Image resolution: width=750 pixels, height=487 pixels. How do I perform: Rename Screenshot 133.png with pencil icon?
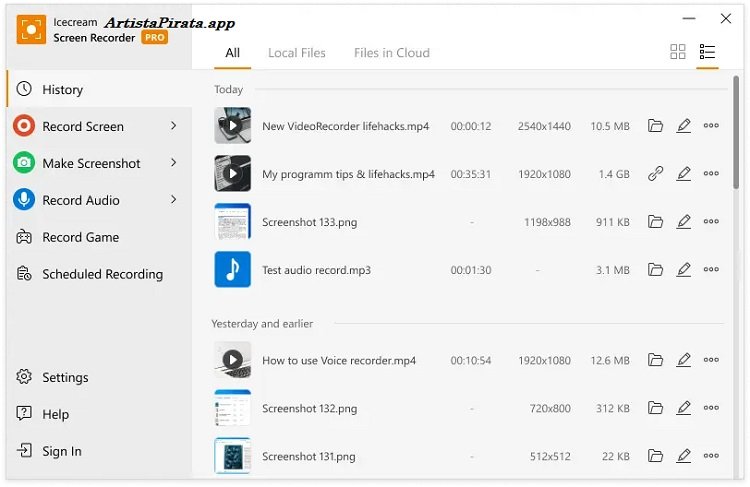click(x=684, y=222)
